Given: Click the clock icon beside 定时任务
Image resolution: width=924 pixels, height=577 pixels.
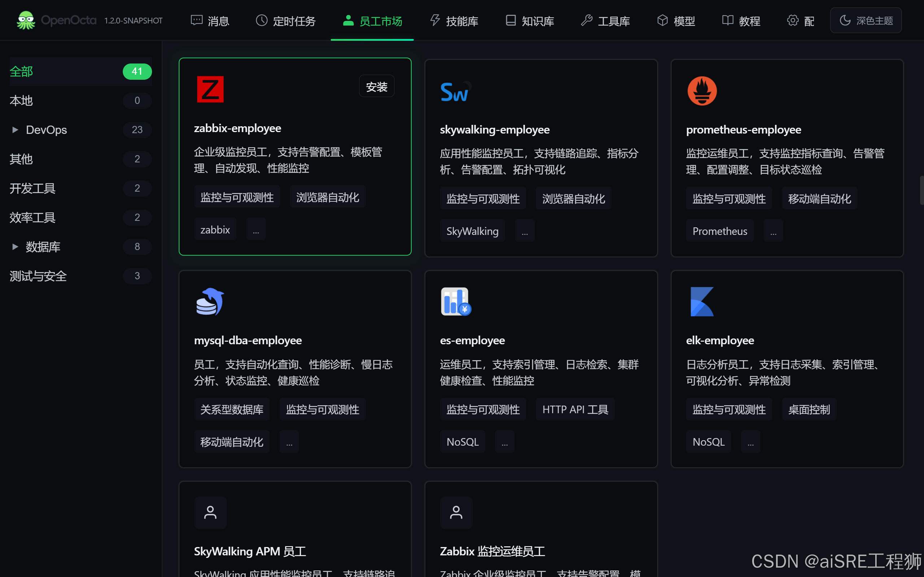Looking at the screenshot, I should 261,20.
